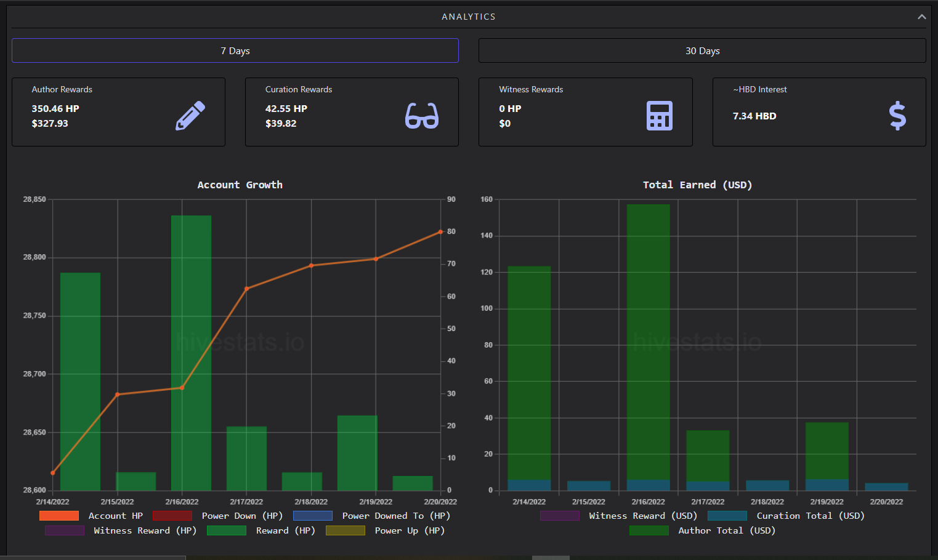Click the 2/14/2022 Account Growth reward bar
Screen dimensions: 938x560
point(80,382)
